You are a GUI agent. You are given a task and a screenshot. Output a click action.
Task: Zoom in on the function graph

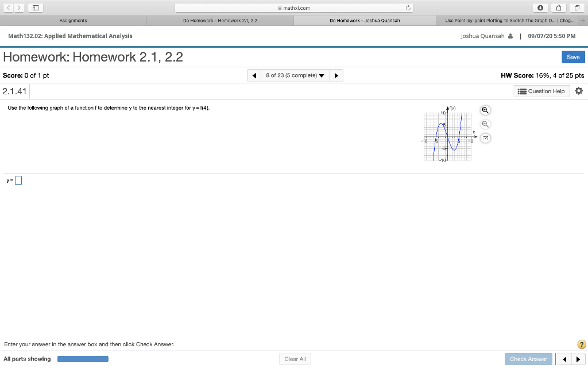485,110
